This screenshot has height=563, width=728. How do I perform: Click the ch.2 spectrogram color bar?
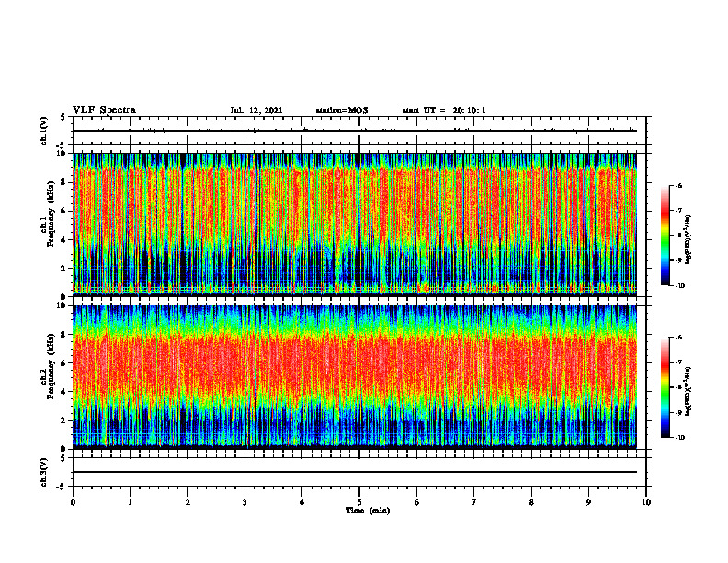pyautogui.click(x=665, y=387)
